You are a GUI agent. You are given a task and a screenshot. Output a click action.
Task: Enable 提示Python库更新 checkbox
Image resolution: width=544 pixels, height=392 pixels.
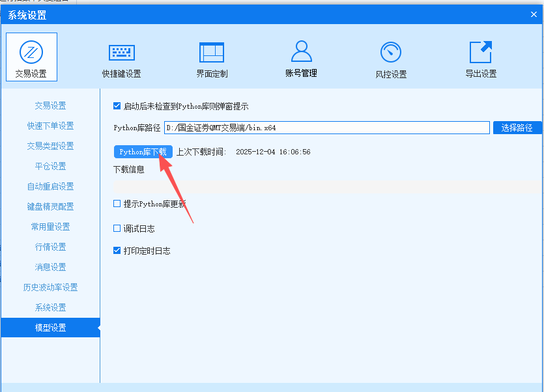(117, 204)
